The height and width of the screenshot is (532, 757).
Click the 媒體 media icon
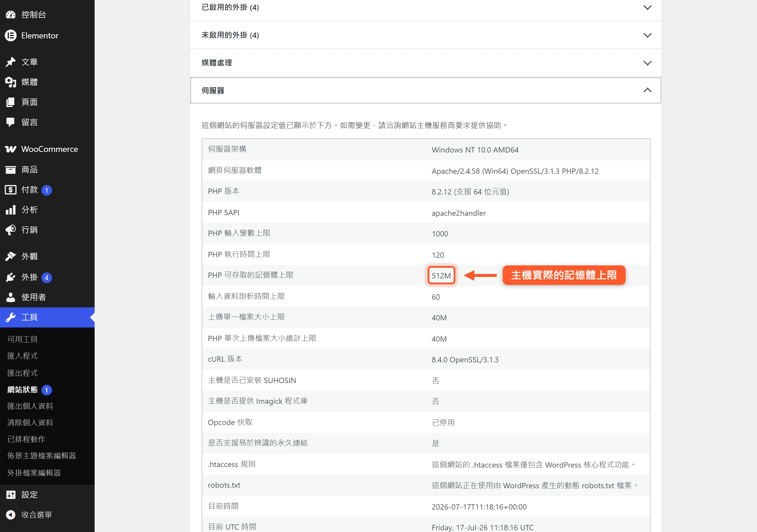tap(11, 82)
